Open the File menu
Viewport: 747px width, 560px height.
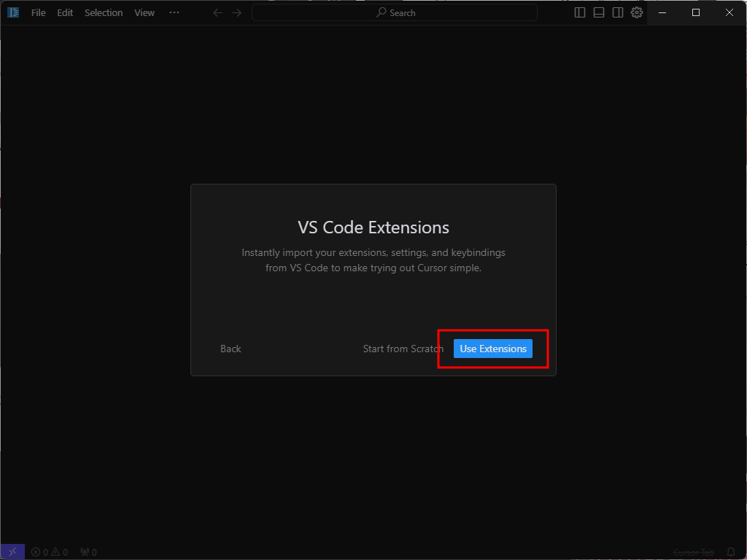(x=39, y=13)
